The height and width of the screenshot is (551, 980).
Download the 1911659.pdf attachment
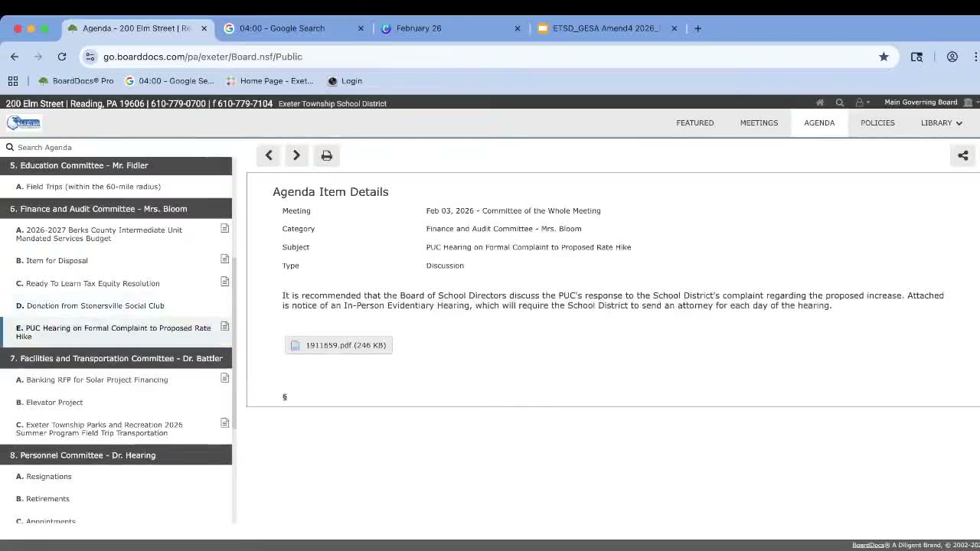tap(338, 345)
